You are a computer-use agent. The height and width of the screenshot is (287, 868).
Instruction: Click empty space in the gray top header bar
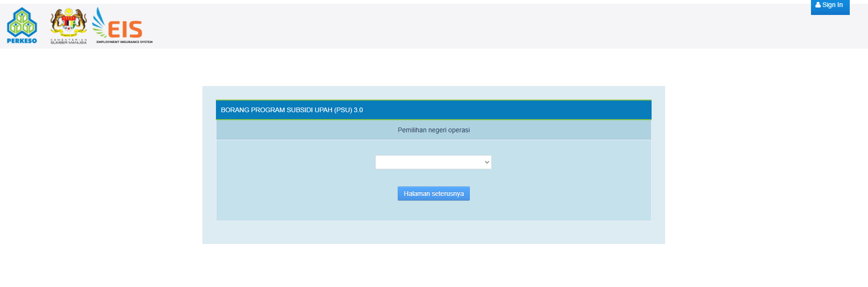coord(467,26)
